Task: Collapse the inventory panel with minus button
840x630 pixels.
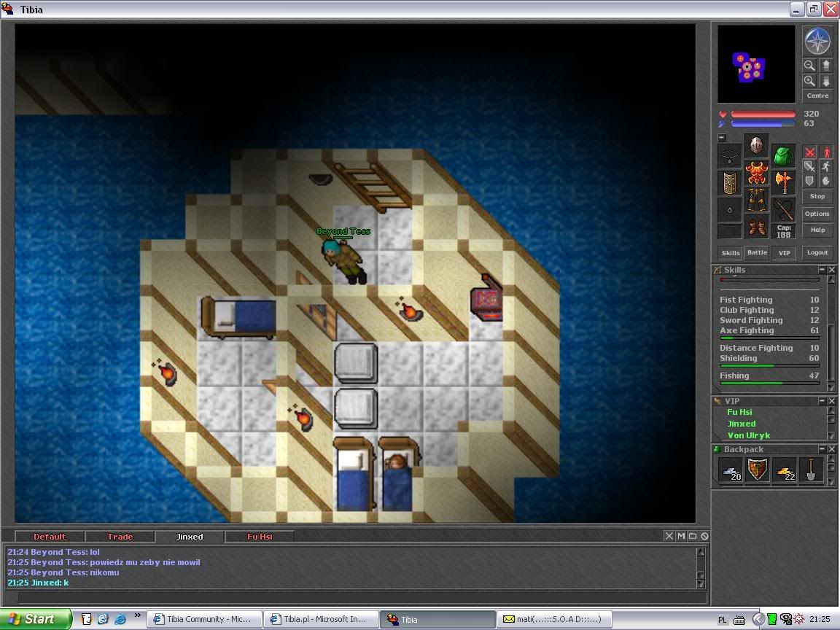Action: (x=722, y=138)
